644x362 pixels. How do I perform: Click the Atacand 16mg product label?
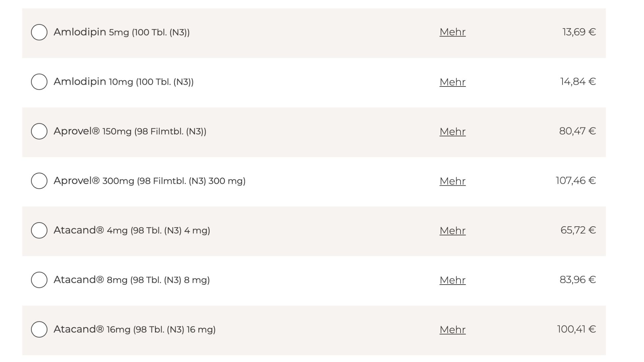click(134, 329)
